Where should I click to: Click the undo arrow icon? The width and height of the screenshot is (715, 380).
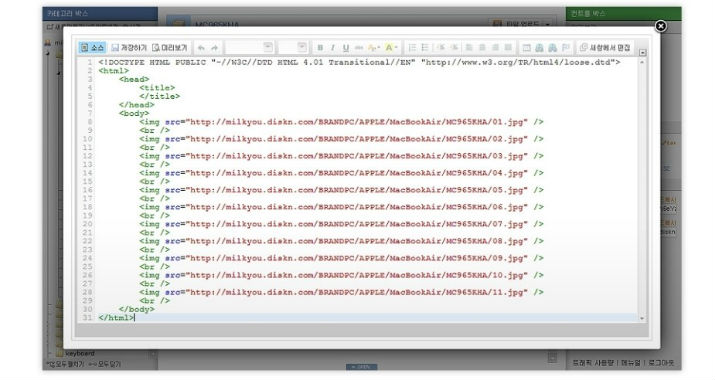point(201,47)
